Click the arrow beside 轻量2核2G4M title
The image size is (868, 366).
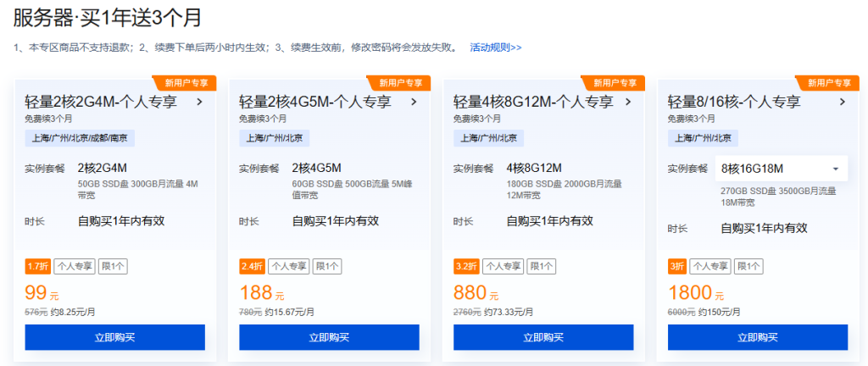[199, 102]
